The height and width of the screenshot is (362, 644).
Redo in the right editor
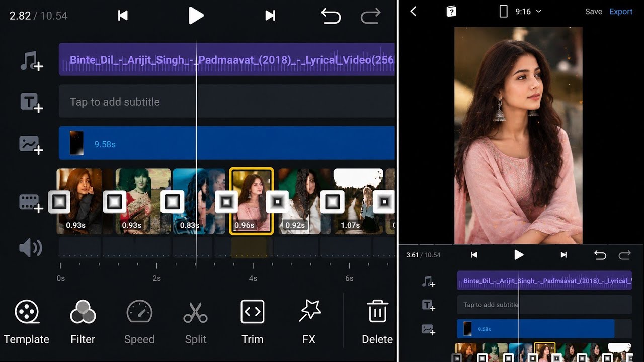tap(624, 255)
